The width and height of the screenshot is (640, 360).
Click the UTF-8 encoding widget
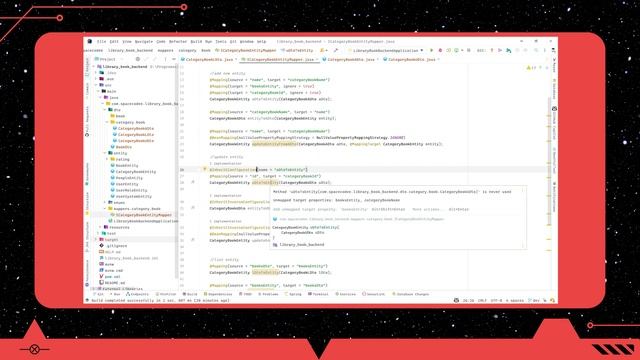tap(496, 300)
